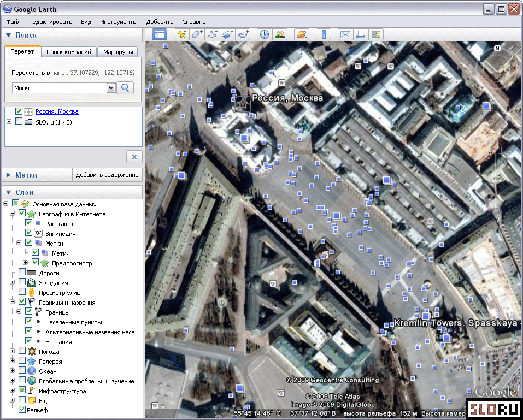Collapse the Слои panel triangle
The width and height of the screenshot is (523, 420).
(9, 192)
